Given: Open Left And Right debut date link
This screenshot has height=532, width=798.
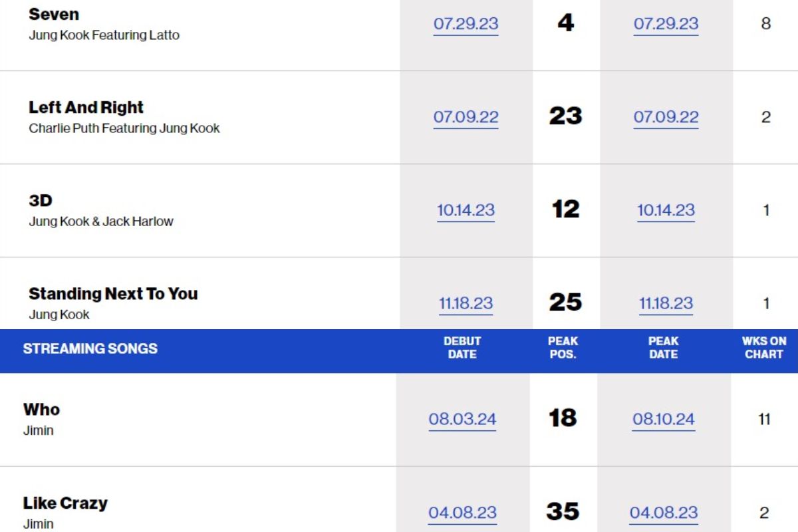Looking at the screenshot, I should click(465, 117).
